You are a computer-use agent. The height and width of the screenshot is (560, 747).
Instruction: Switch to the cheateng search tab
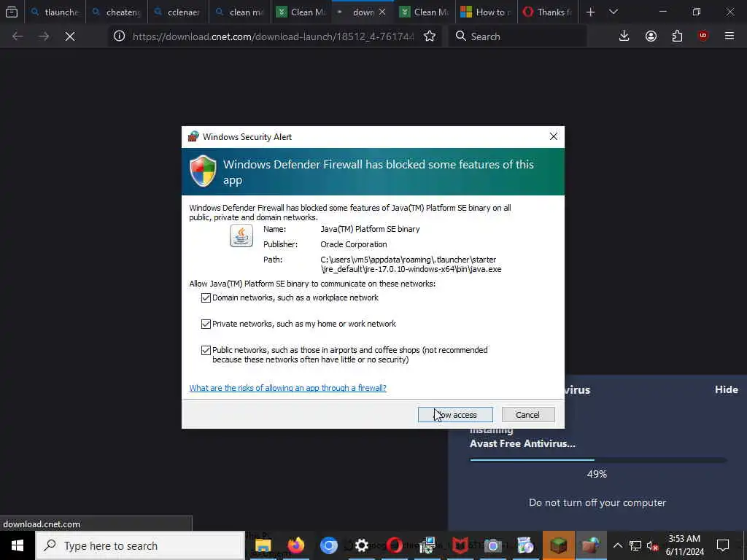coord(117,12)
